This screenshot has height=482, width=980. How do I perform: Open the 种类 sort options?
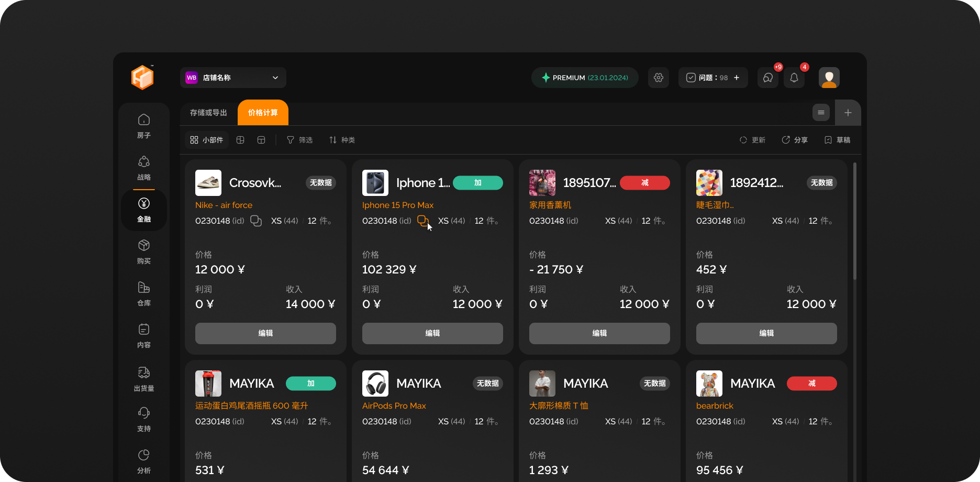point(342,140)
